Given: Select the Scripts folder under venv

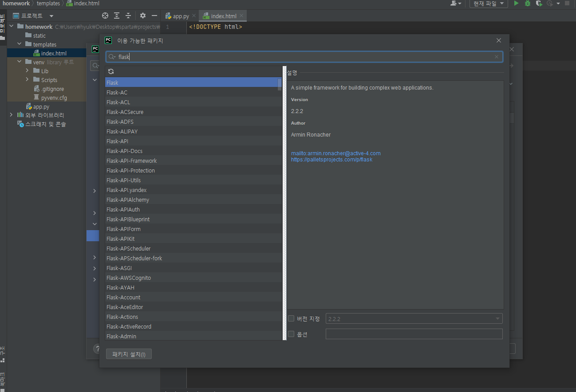Looking at the screenshot, I should [49, 80].
